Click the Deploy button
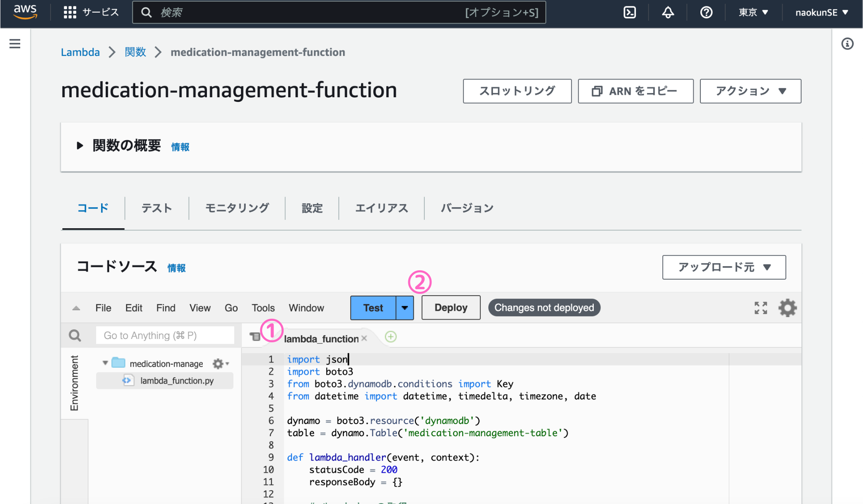 click(x=451, y=308)
